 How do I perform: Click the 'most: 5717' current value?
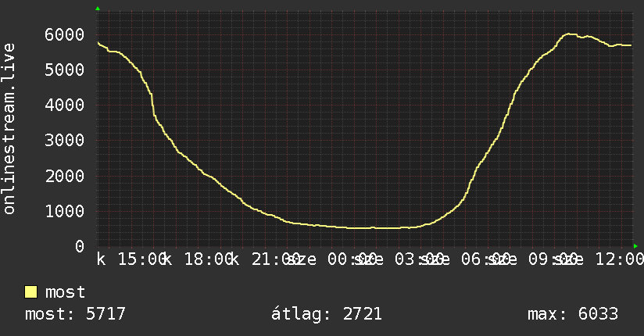pyautogui.click(x=75, y=314)
